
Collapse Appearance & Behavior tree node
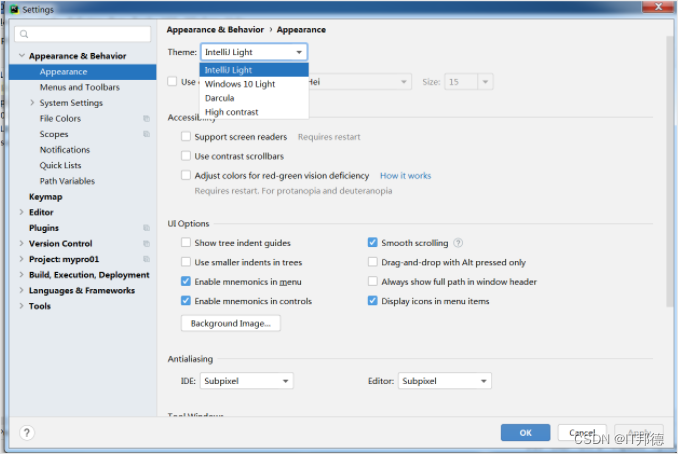tap(22, 56)
